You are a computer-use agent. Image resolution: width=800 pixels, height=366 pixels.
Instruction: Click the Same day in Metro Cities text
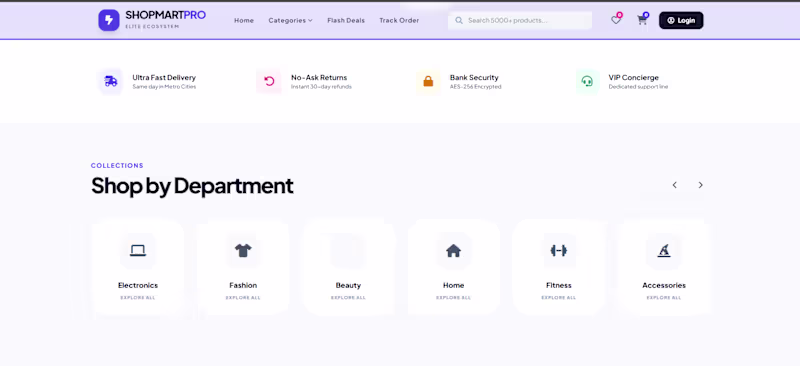[x=164, y=87]
